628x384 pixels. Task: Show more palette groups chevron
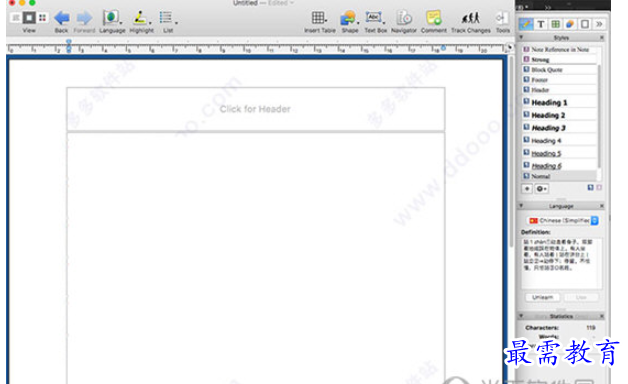[599, 24]
